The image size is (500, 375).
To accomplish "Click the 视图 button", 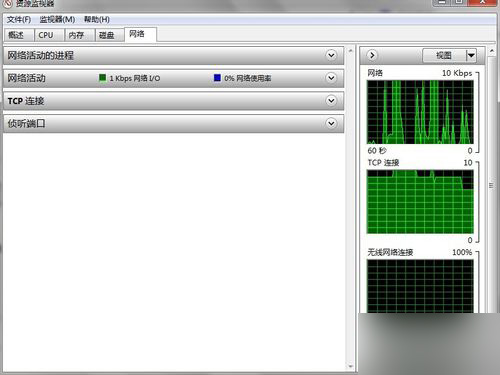I will (x=444, y=55).
